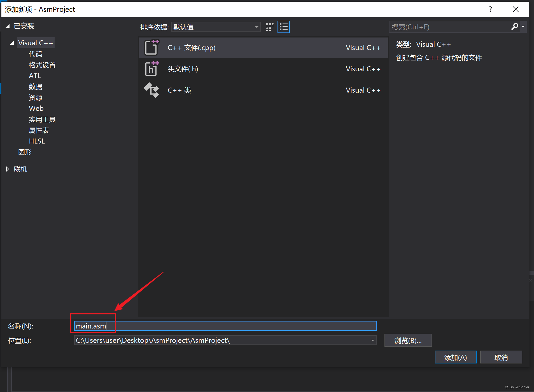Select the C++ 类 template icon
Screen dimensions: 534x392
coord(151,90)
